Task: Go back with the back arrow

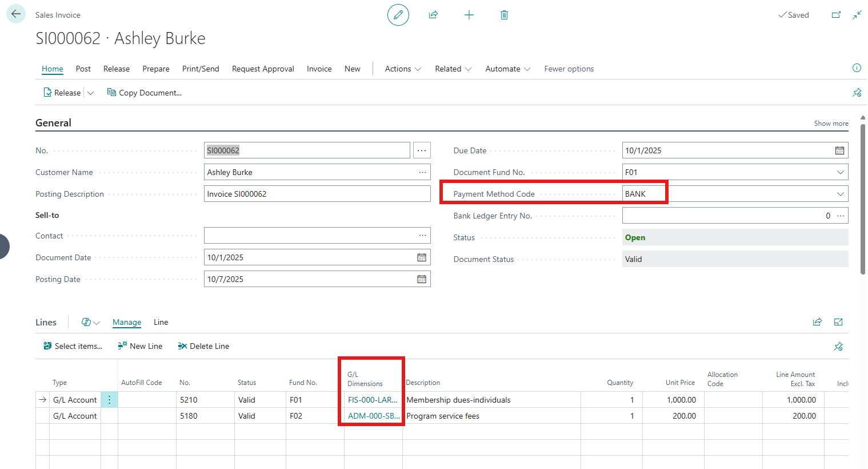Action: 16,14
